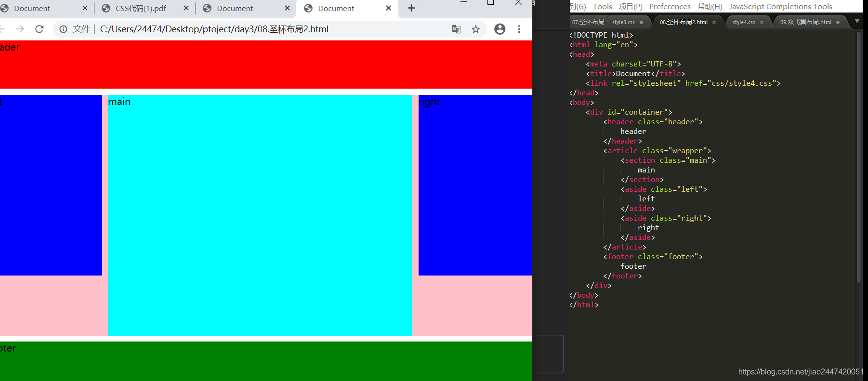Show site info icon in address bar
868x381 pixels.
63,29
